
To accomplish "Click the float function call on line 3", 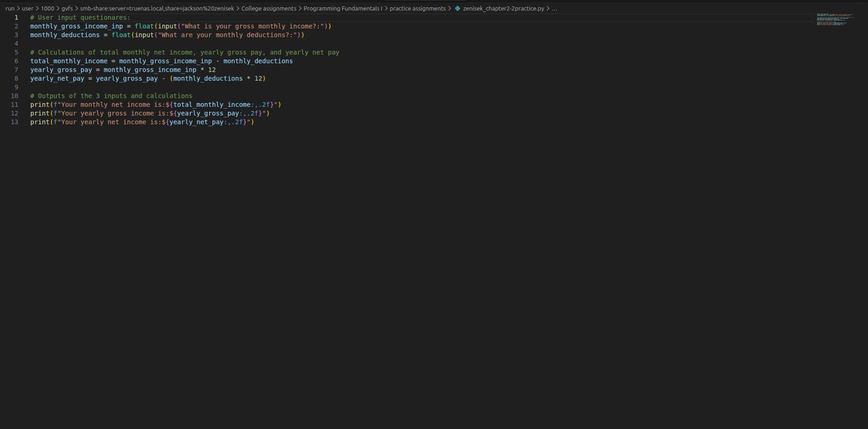I will 121,35.
